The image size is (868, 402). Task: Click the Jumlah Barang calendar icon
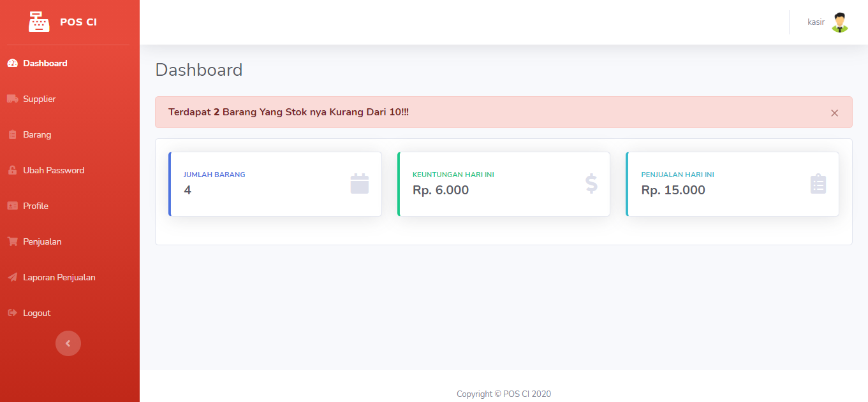[360, 183]
